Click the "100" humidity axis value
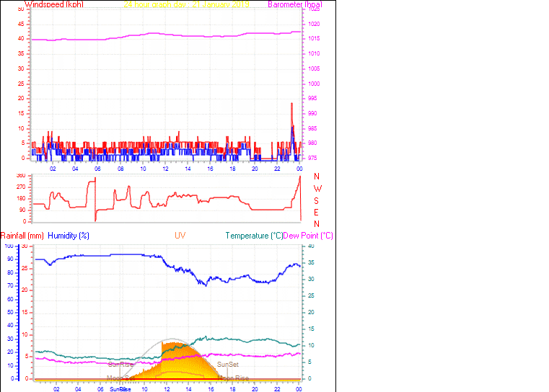The image size is (549, 392). (9, 246)
